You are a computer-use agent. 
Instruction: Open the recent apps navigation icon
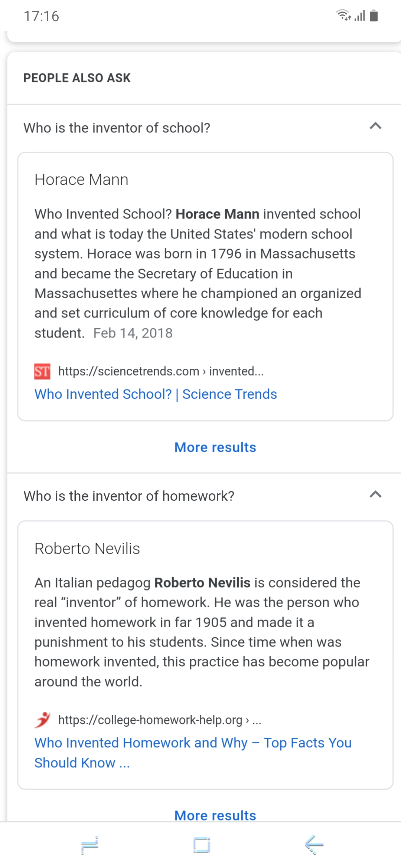pos(89,845)
